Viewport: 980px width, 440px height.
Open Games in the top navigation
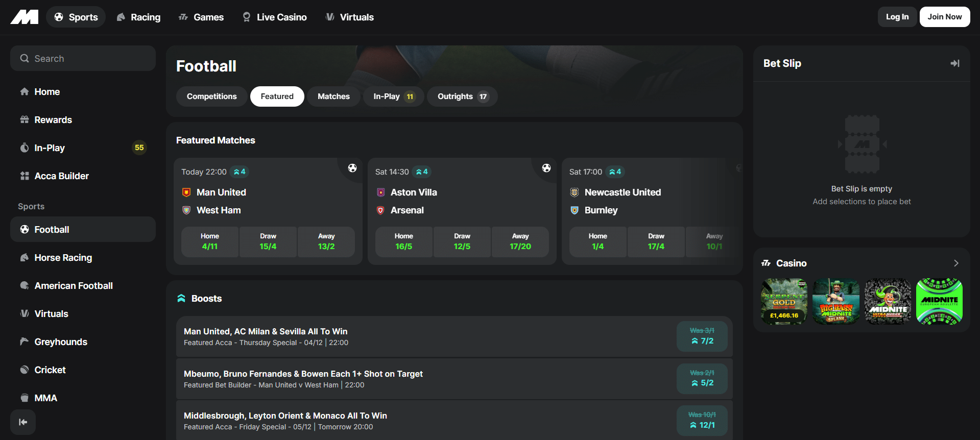pos(201,17)
